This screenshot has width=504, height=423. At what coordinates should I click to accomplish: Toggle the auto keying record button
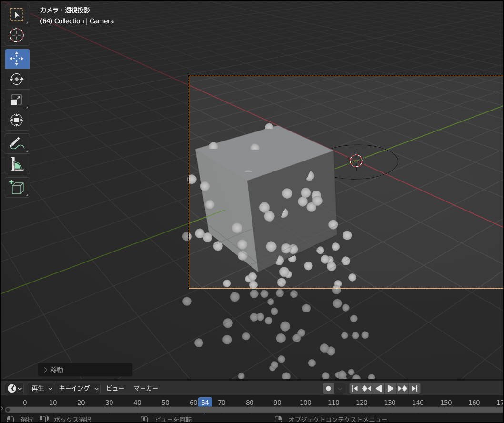[x=328, y=389]
